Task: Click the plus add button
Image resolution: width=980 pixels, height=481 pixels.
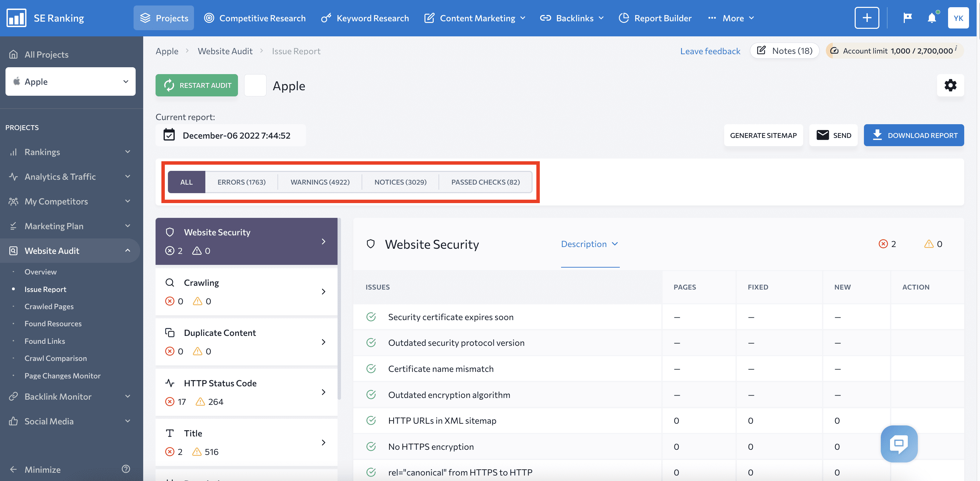Action: pyautogui.click(x=867, y=18)
